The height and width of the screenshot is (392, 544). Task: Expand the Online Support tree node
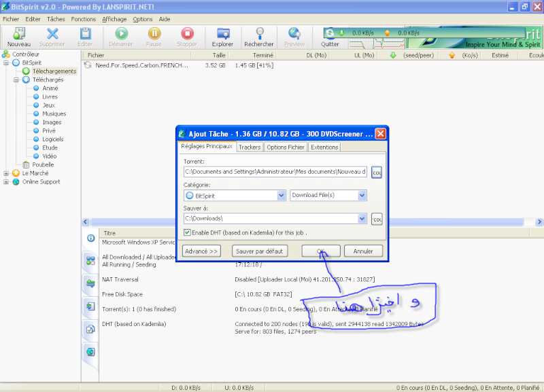pyautogui.click(x=6, y=181)
